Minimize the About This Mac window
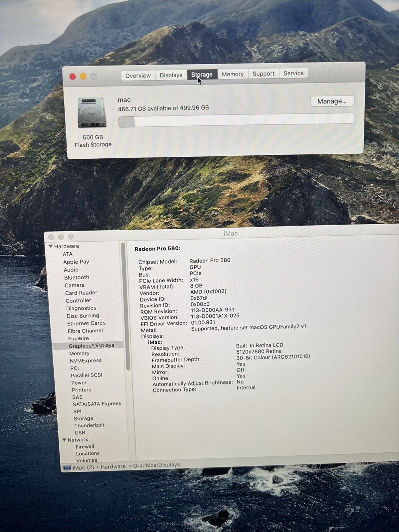The height and width of the screenshot is (532, 399). coord(83,77)
